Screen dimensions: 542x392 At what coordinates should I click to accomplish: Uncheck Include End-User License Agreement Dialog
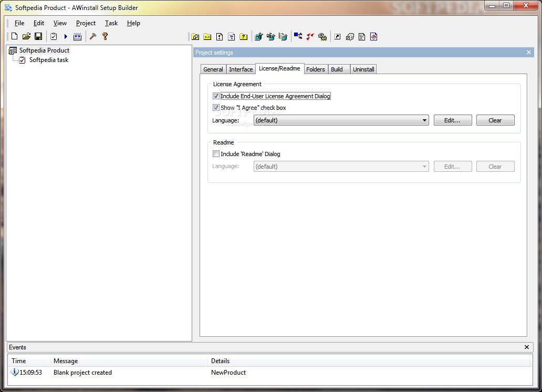216,96
